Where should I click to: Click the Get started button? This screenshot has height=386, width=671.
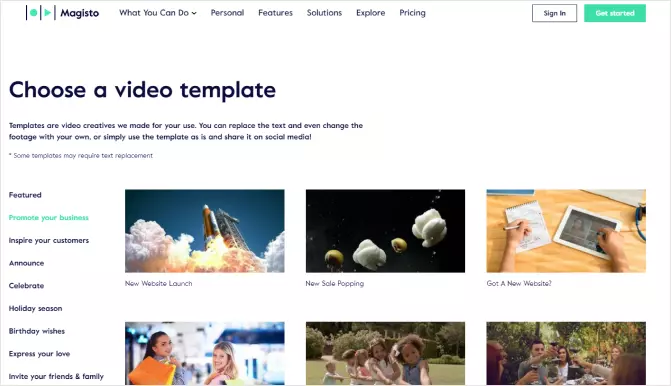point(615,13)
